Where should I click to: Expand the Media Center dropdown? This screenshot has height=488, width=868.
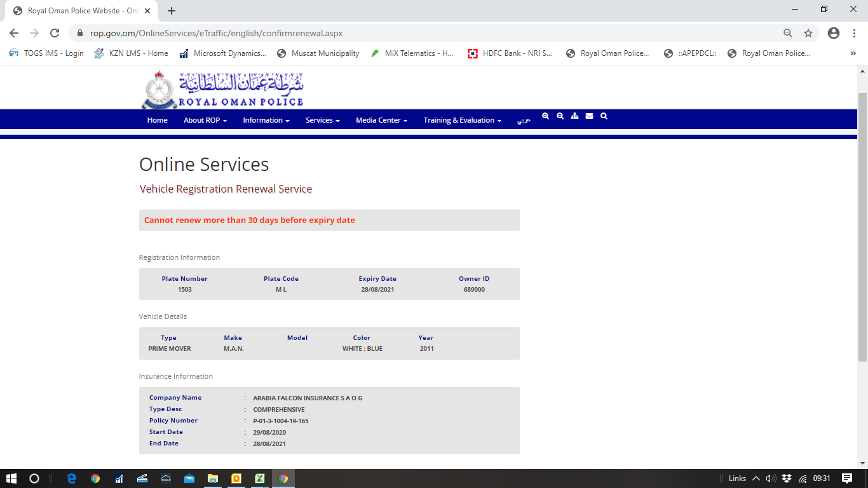[381, 120]
